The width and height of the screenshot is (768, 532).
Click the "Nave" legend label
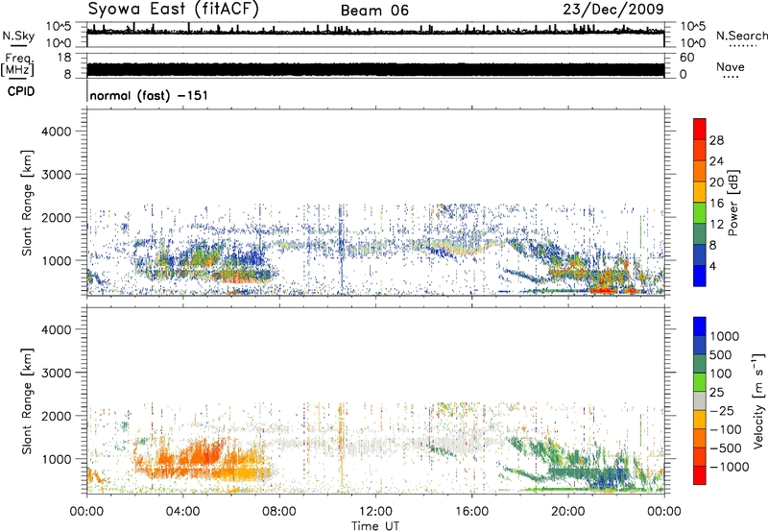[731, 66]
